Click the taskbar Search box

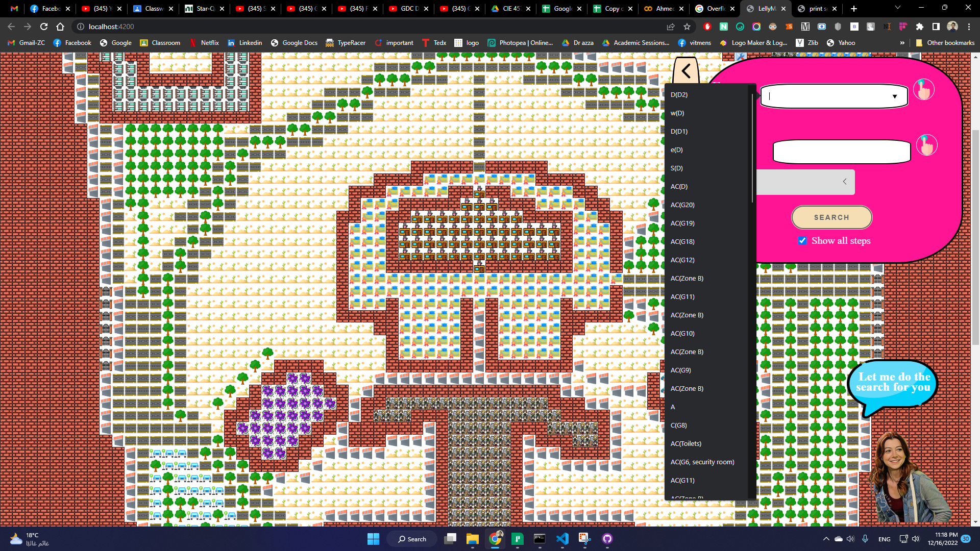pyautogui.click(x=412, y=539)
